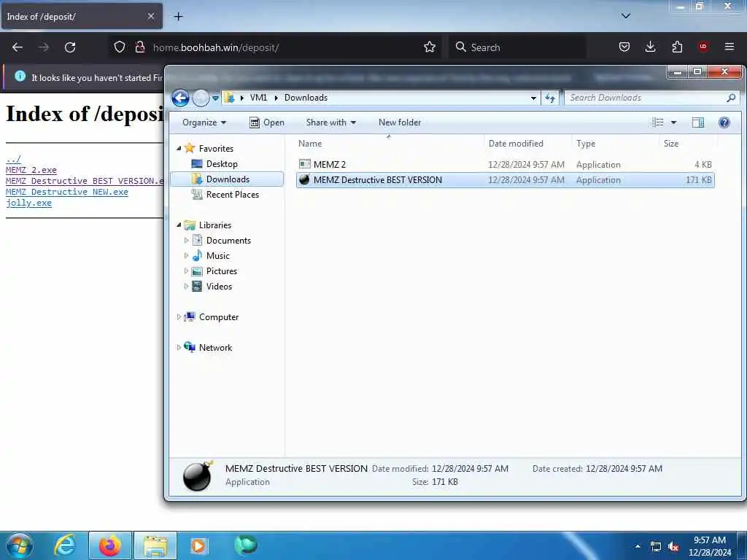Close the Index of /deposit/ tab
This screenshot has width=747, height=560.
coord(151,16)
